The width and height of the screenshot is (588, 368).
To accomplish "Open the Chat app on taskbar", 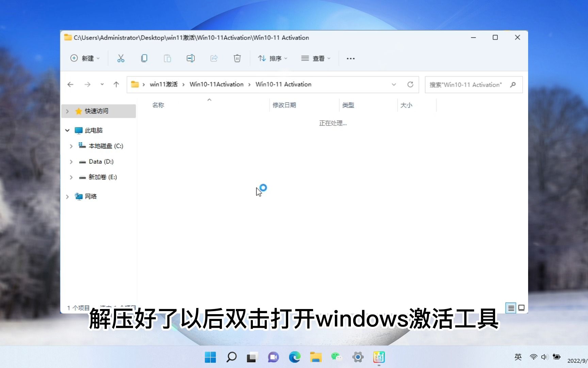I will pos(273,357).
